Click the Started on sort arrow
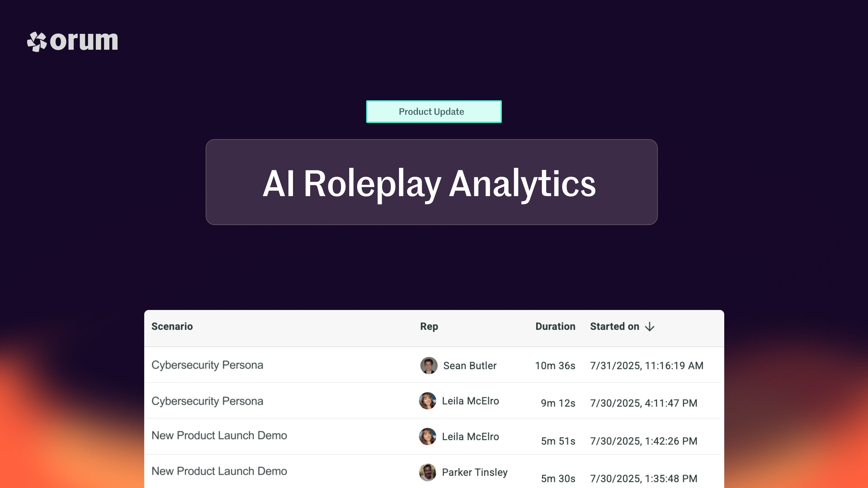This screenshot has height=488, width=868. click(650, 327)
